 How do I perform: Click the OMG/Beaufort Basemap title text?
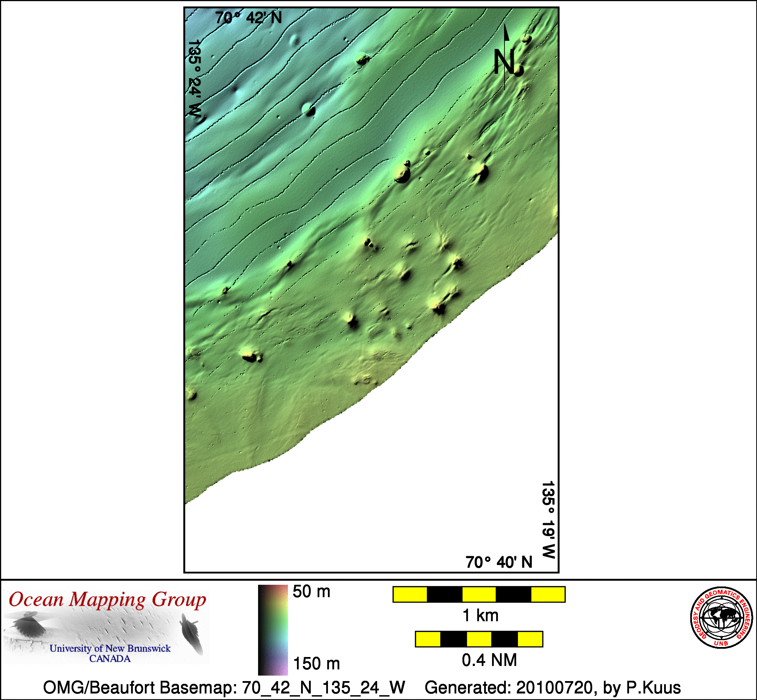coord(224,688)
